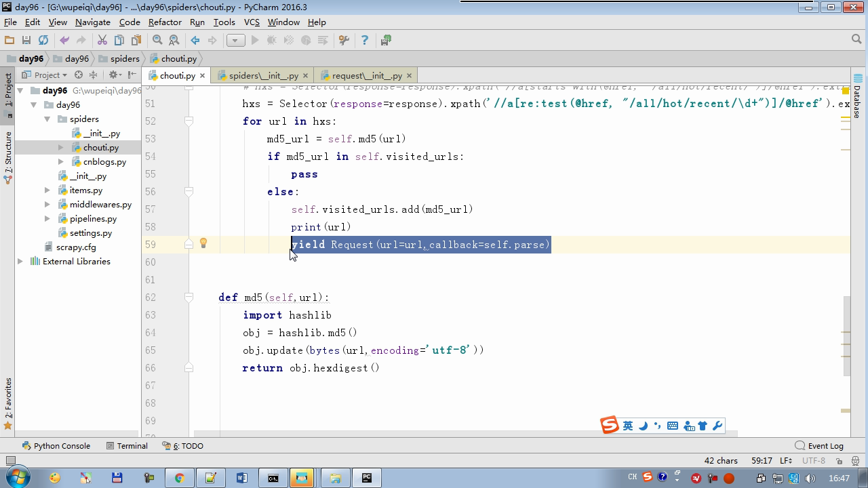This screenshot has height=488, width=868.
Task: Expand the External Libraries tree node
Action: (20, 262)
